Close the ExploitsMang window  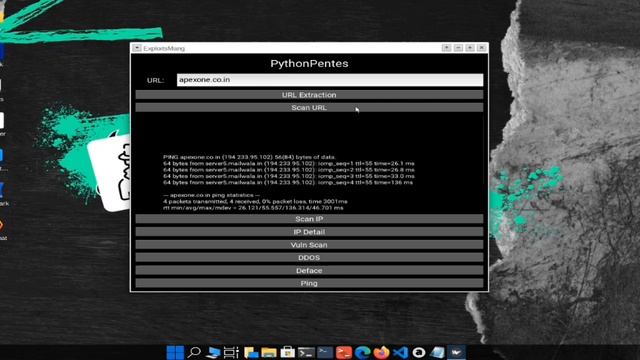click(482, 48)
